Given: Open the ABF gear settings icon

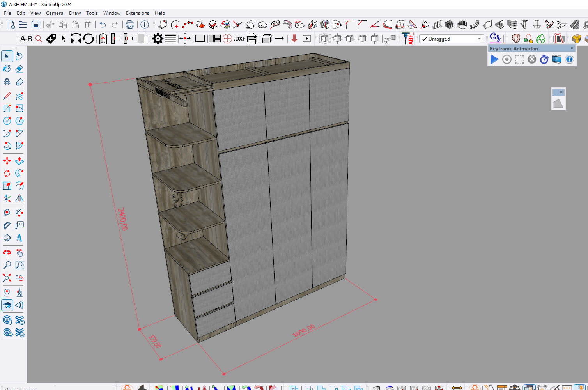Looking at the screenshot, I should pos(158,39).
